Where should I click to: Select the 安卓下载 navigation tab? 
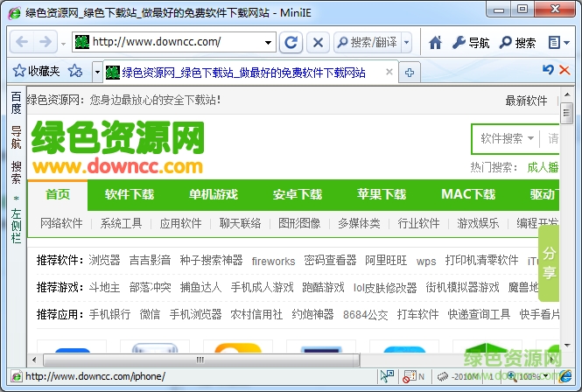coord(297,194)
